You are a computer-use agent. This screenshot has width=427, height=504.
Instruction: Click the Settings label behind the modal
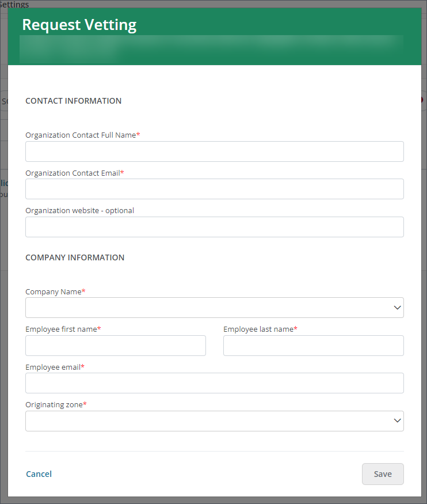tap(15, 5)
